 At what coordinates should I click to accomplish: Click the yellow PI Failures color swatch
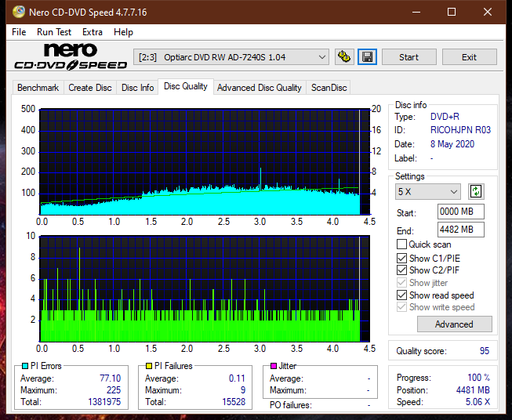pyautogui.click(x=149, y=366)
